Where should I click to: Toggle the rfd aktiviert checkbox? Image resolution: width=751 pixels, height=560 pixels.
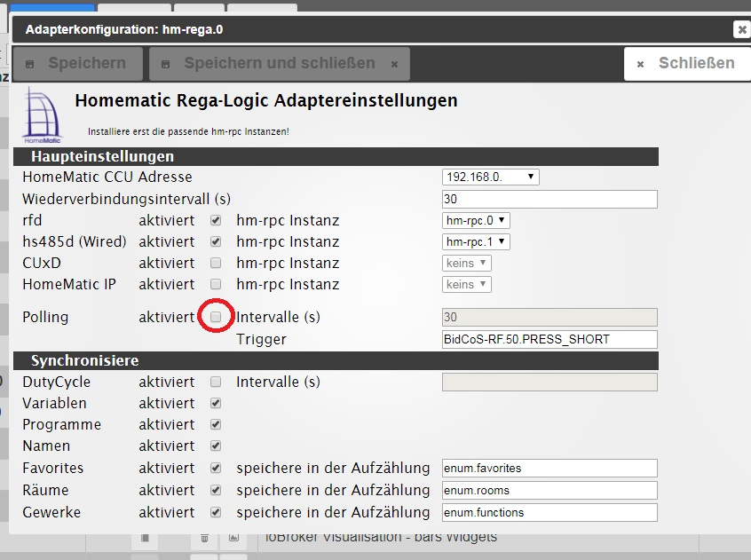(216, 220)
